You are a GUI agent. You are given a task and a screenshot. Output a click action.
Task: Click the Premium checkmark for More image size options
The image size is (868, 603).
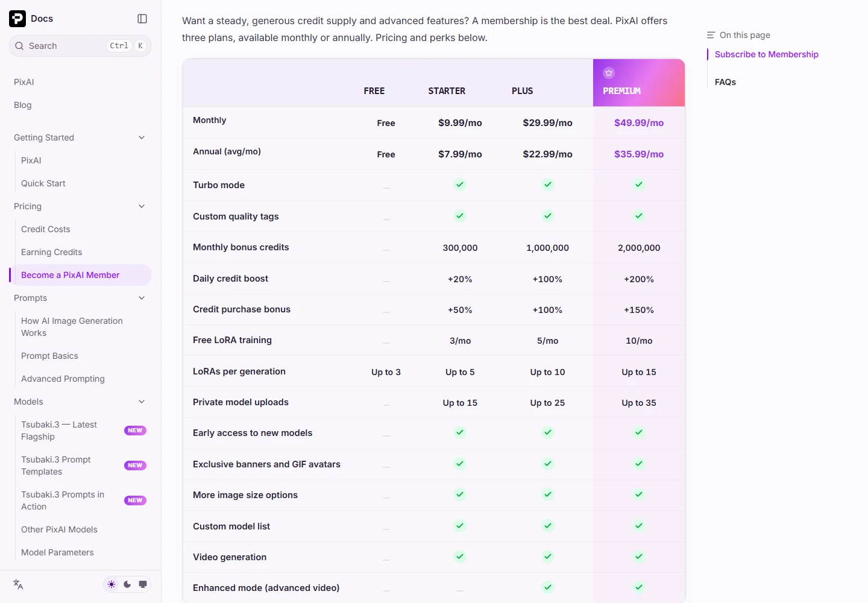pos(639,494)
